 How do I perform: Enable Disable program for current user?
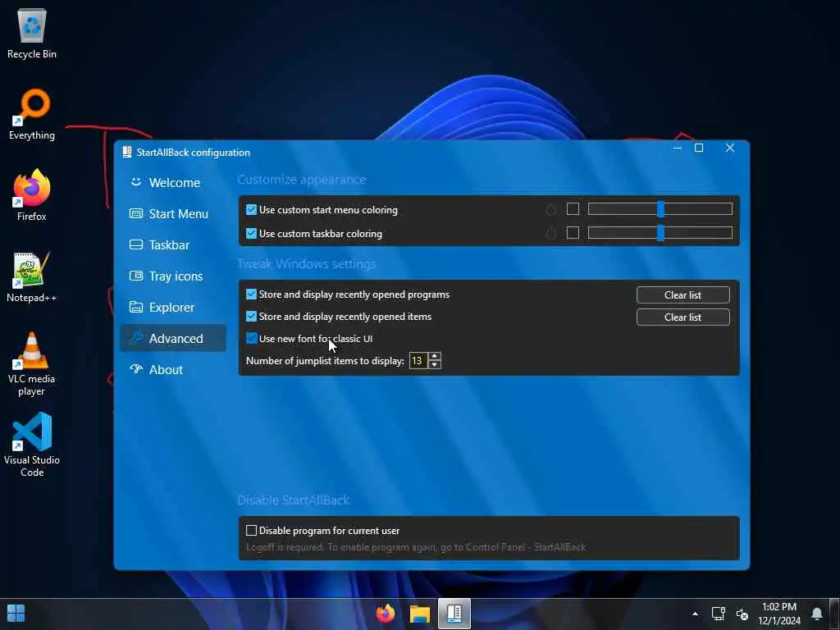[251, 531]
